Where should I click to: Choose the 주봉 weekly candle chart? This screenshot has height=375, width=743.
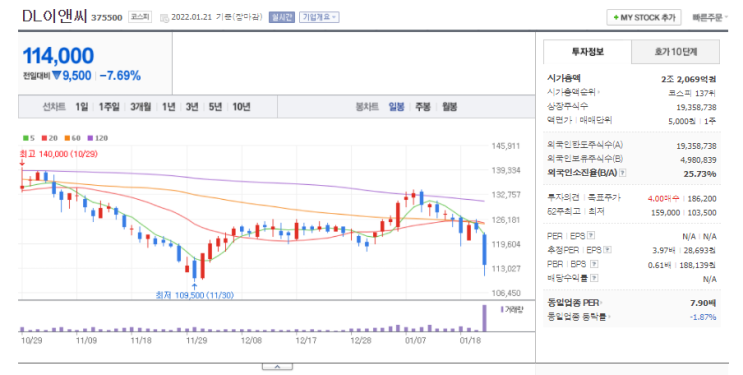click(x=423, y=107)
